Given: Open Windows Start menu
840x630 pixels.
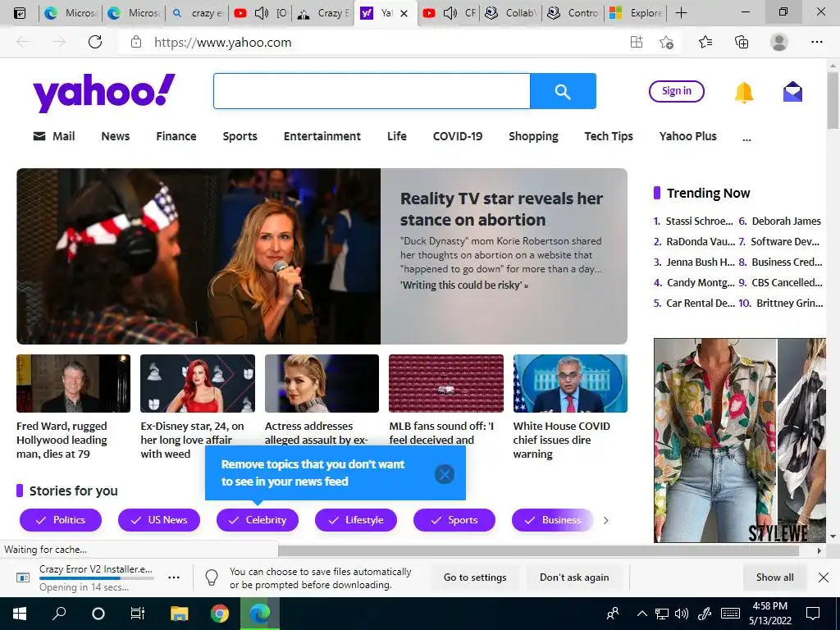Looking at the screenshot, I should [x=20, y=614].
